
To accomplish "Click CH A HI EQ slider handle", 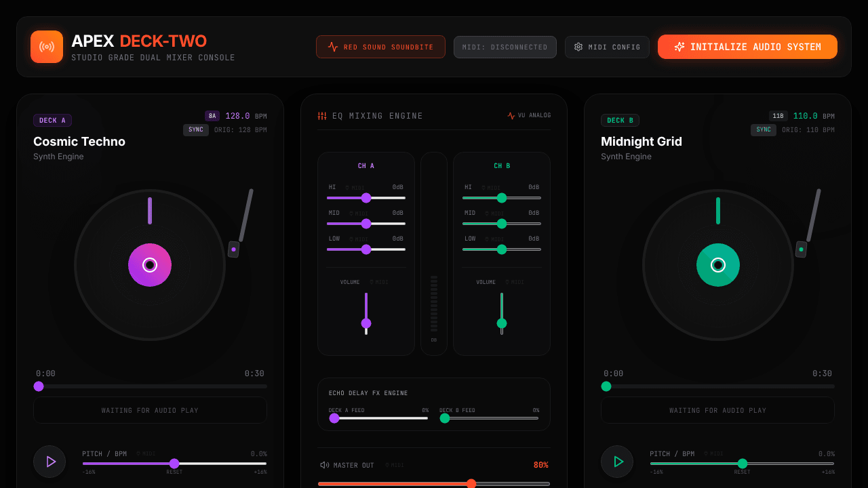I will pyautogui.click(x=366, y=198).
